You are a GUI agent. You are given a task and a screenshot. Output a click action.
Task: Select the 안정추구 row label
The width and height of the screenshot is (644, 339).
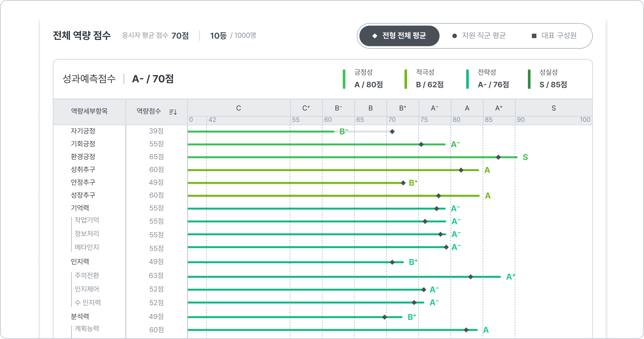[83, 183]
